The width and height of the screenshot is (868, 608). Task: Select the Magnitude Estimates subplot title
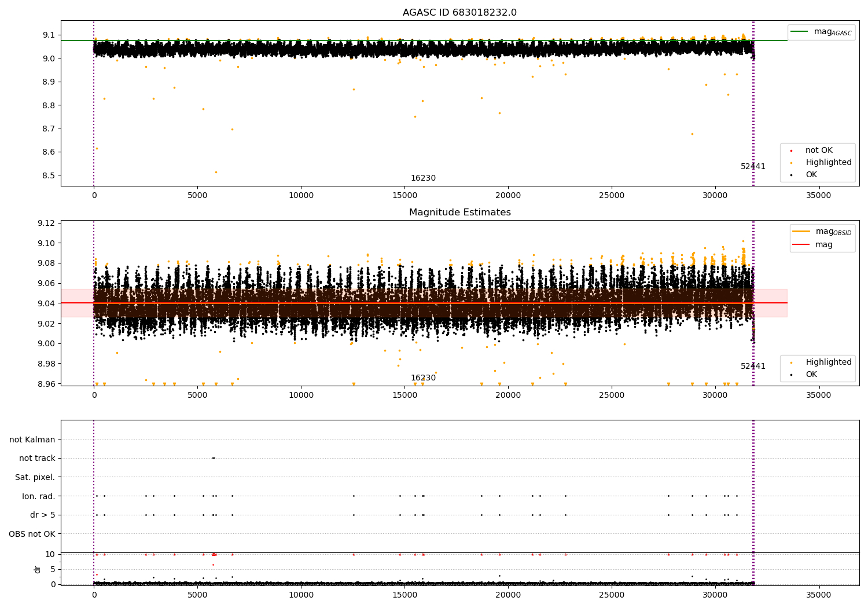click(x=459, y=213)
